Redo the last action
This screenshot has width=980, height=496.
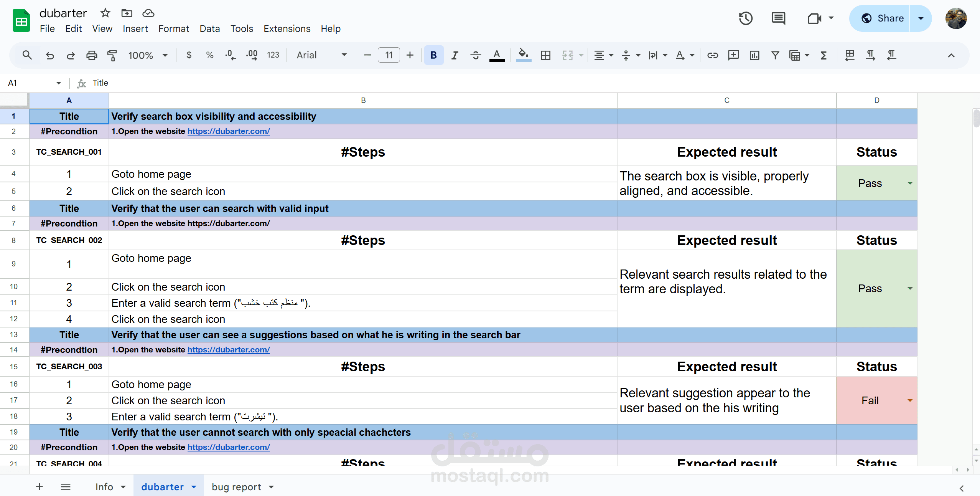click(x=71, y=55)
